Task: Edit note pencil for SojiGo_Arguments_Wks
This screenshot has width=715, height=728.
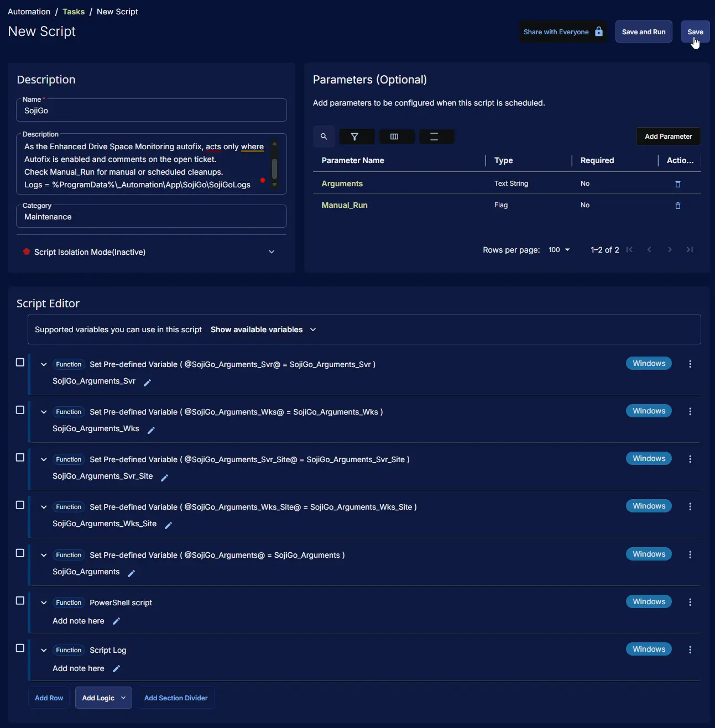Action: pos(151,430)
